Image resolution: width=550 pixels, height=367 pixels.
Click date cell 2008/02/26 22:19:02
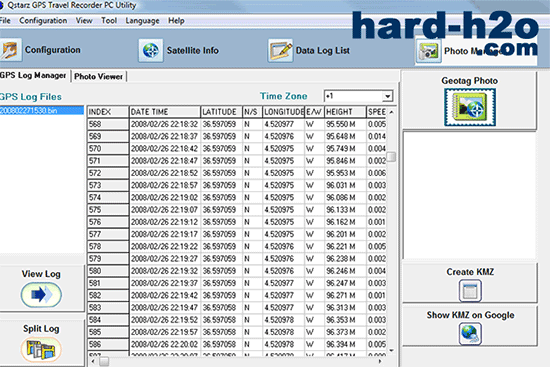coord(165,198)
